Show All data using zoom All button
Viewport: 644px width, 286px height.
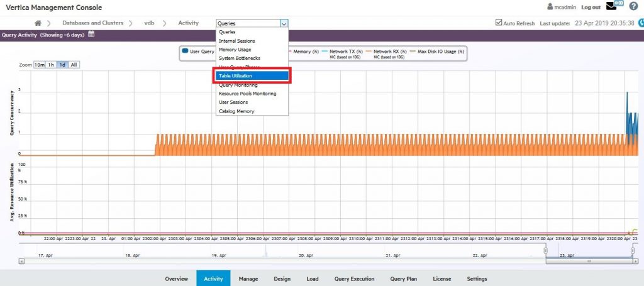pyautogui.click(x=74, y=65)
